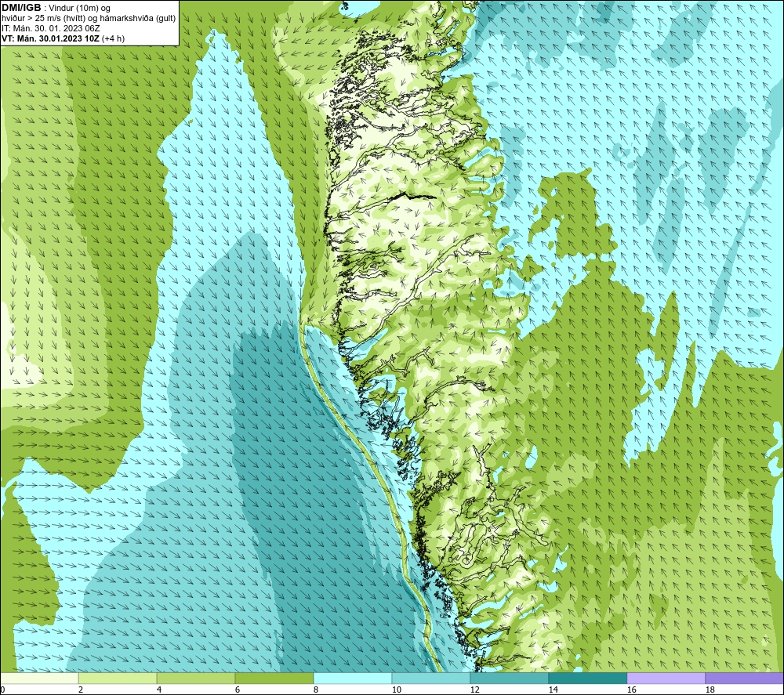Click the 8–10 m/s light cyan swatch
This screenshot has width=784, height=695.
(x=353, y=678)
